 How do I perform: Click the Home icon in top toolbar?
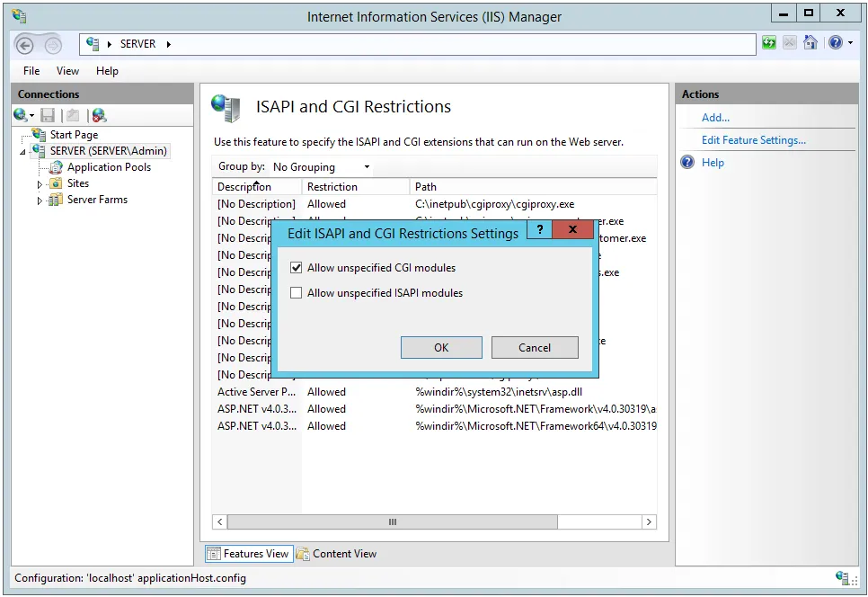click(x=810, y=43)
